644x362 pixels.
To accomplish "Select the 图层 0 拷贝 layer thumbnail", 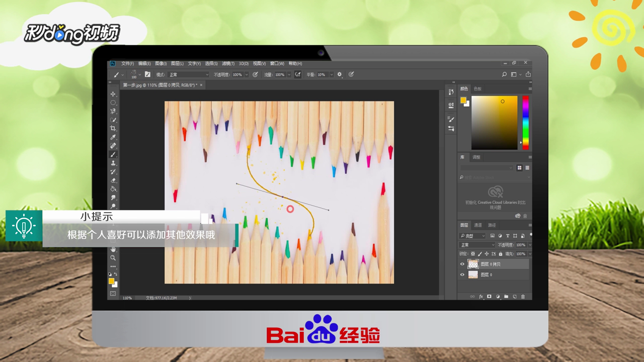I will coord(473,264).
